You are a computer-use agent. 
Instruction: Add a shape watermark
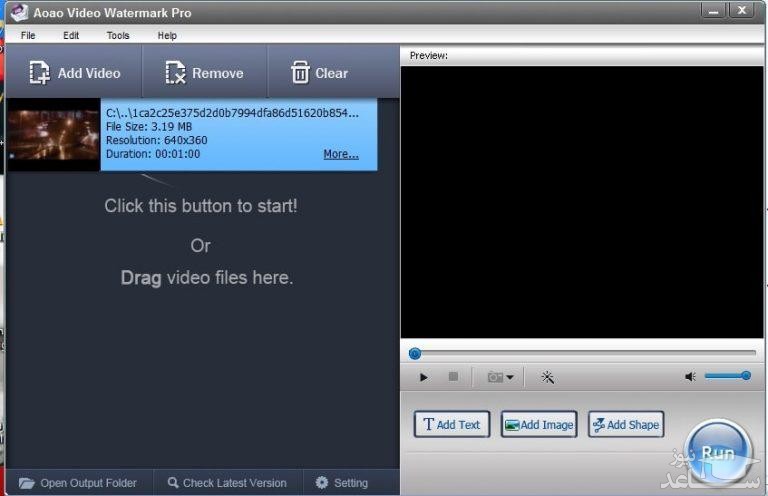pyautogui.click(x=626, y=424)
